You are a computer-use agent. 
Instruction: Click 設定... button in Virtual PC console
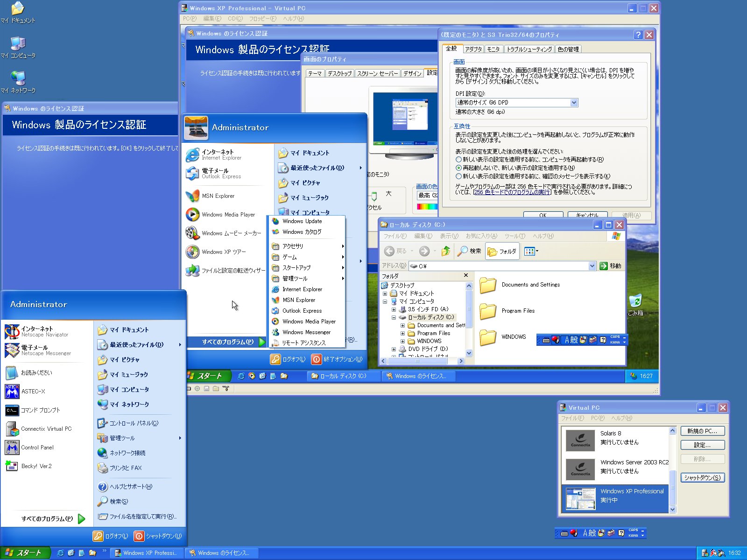click(x=702, y=445)
